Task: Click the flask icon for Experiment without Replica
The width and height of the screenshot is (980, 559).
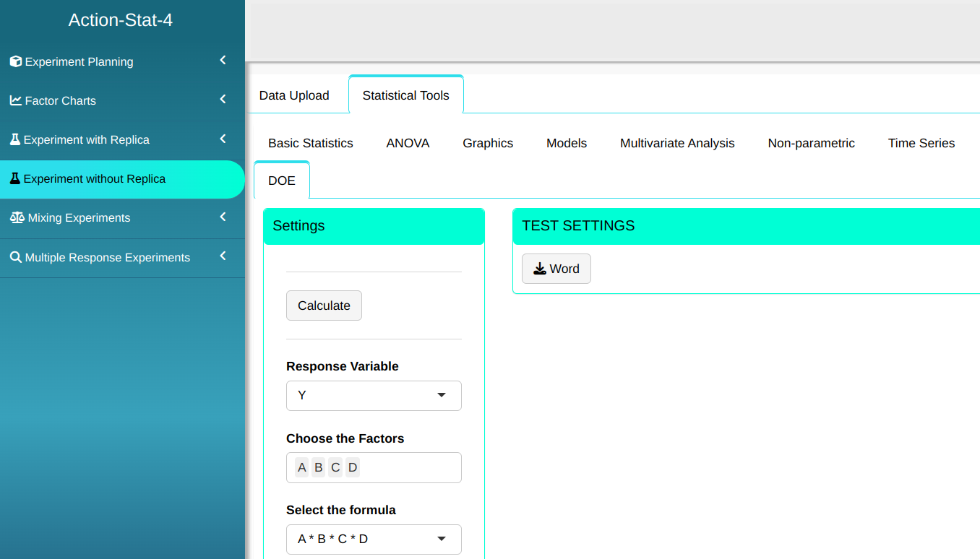Action: (14, 178)
